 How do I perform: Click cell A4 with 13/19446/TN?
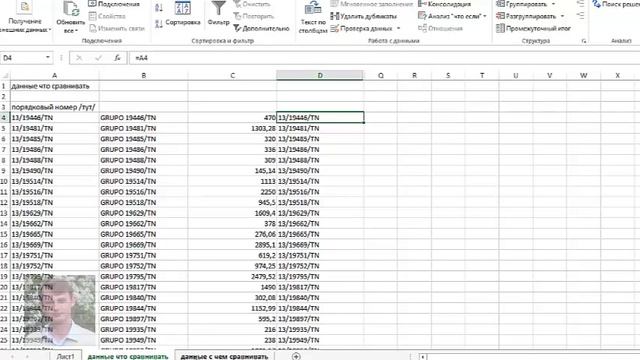pos(54,118)
